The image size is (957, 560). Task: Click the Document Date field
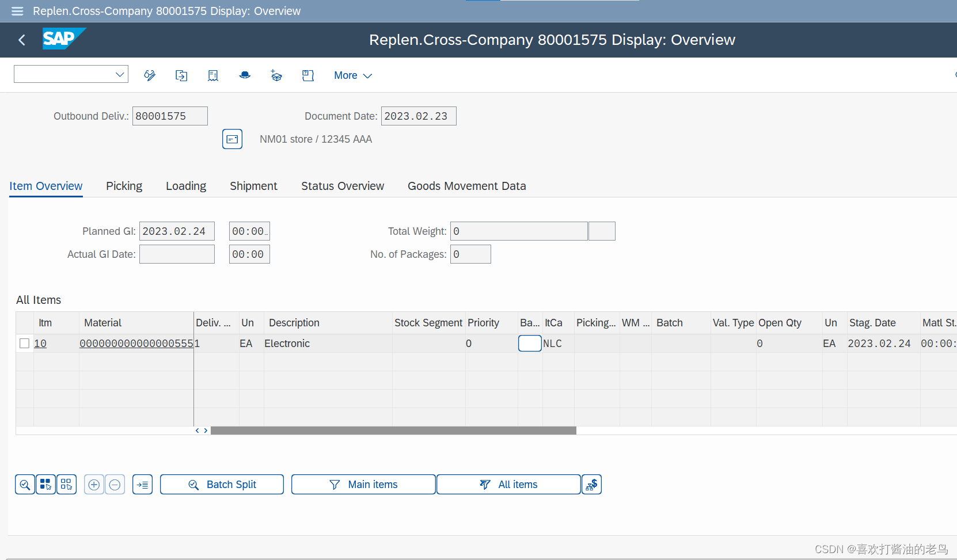pyautogui.click(x=419, y=116)
